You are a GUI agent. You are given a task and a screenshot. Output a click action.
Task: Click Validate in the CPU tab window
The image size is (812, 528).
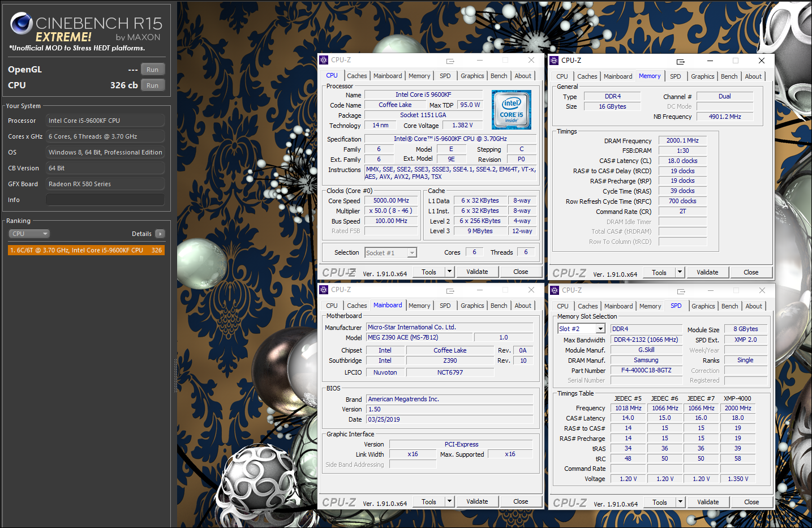[x=477, y=272]
